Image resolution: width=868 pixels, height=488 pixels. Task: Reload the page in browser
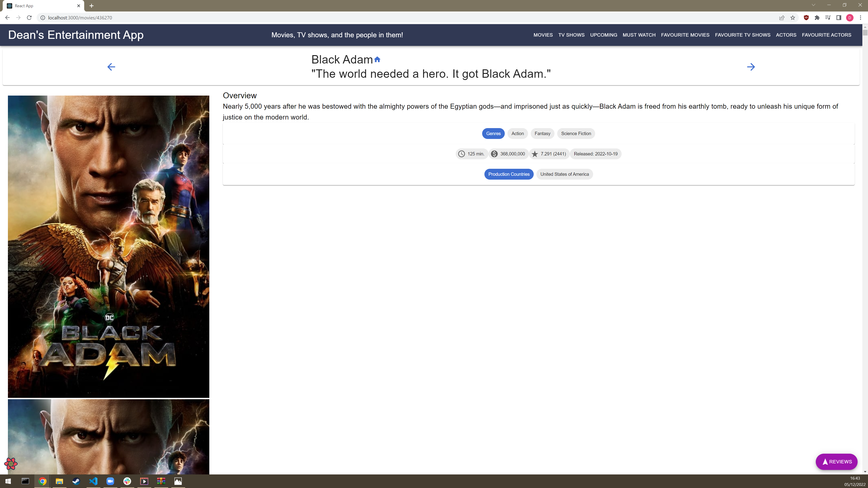pyautogui.click(x=29, y=18)
